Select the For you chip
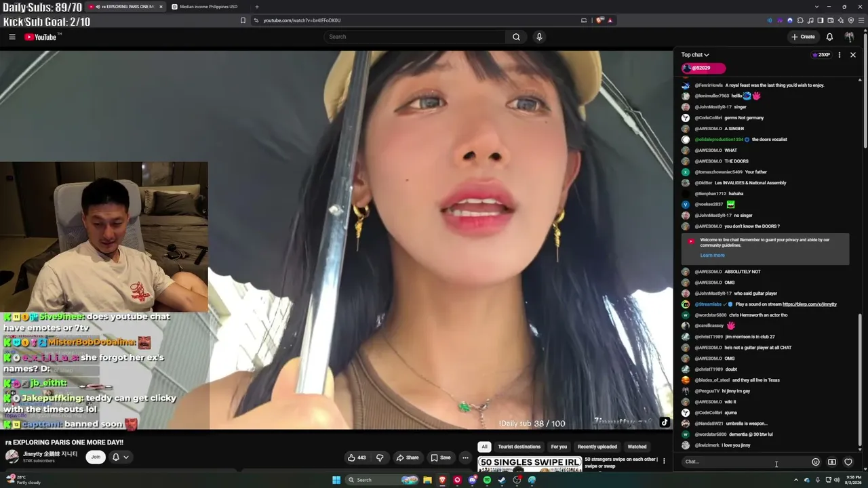 tap(559, 447)
